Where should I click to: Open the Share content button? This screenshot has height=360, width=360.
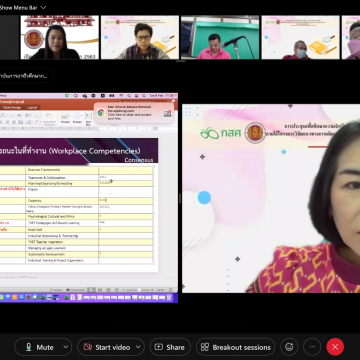click(x=170, y=347)
